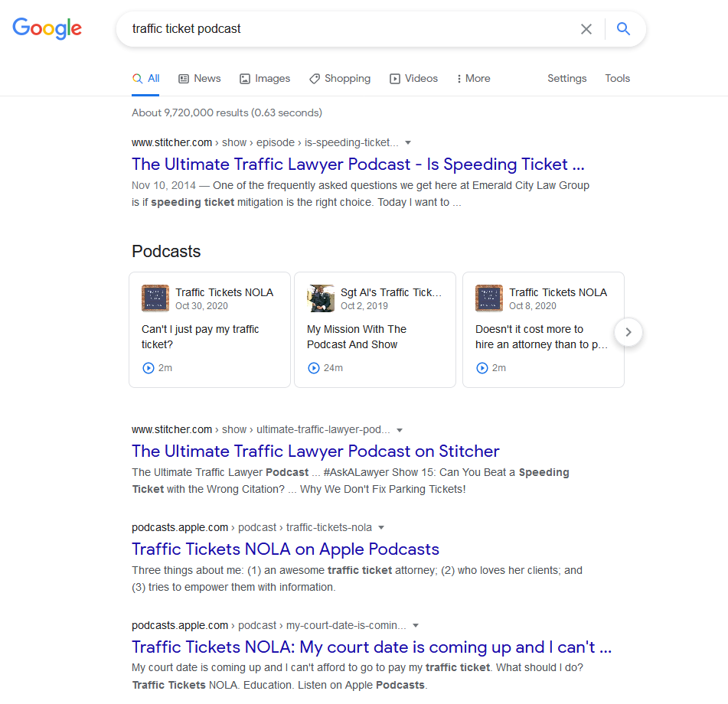Click Oct 2, 2019 date on Sgt Al's card
Screen dimensions: 728x704
tap(364, 306)
